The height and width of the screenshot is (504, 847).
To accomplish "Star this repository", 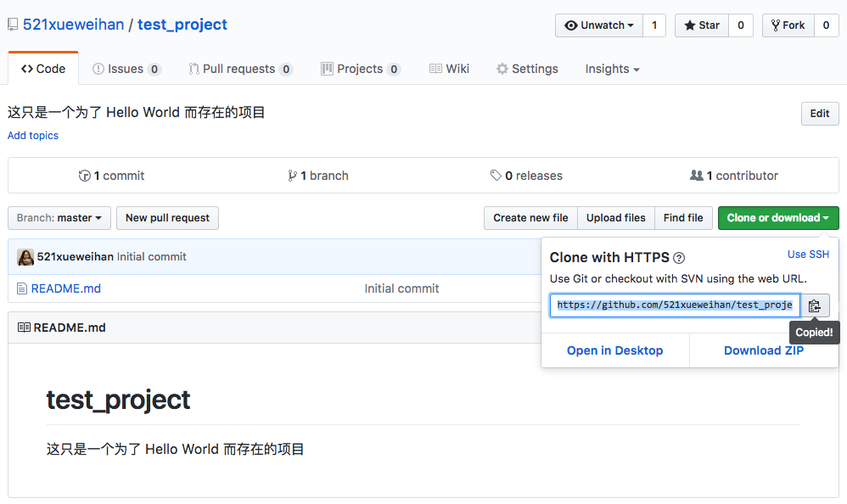I will click(x=702, y=25).
